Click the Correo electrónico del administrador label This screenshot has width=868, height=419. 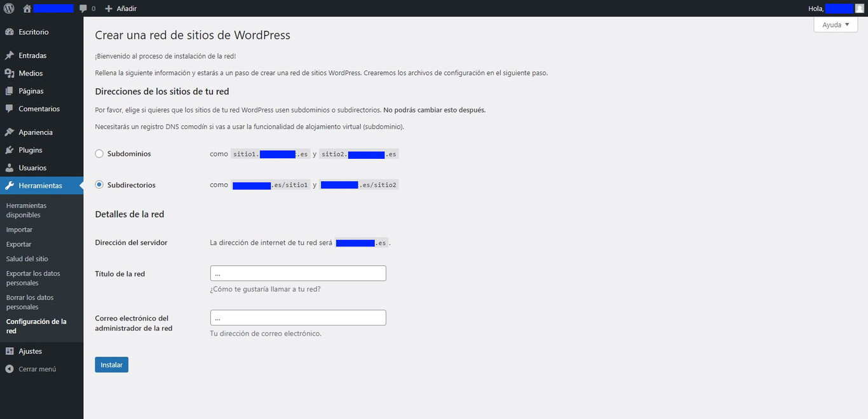click(134, 323)
